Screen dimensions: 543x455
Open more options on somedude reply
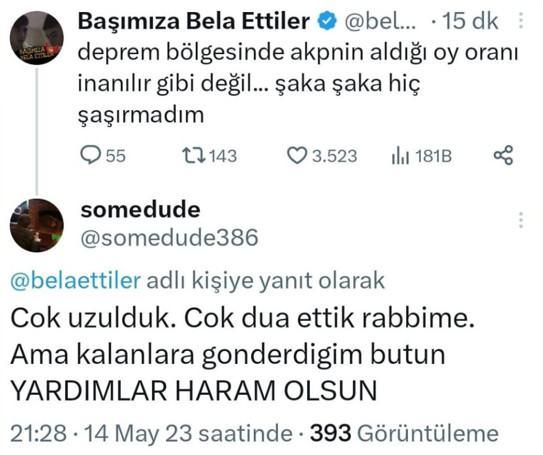(521, 220)
